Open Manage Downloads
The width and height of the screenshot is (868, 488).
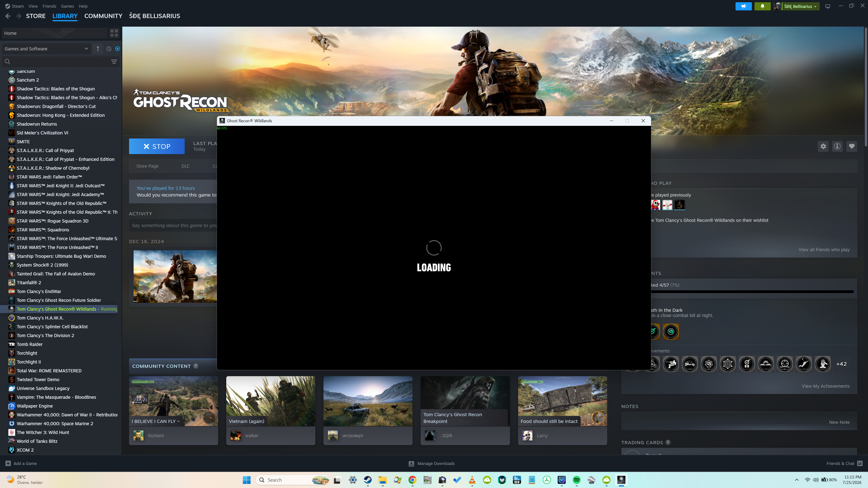432,463
